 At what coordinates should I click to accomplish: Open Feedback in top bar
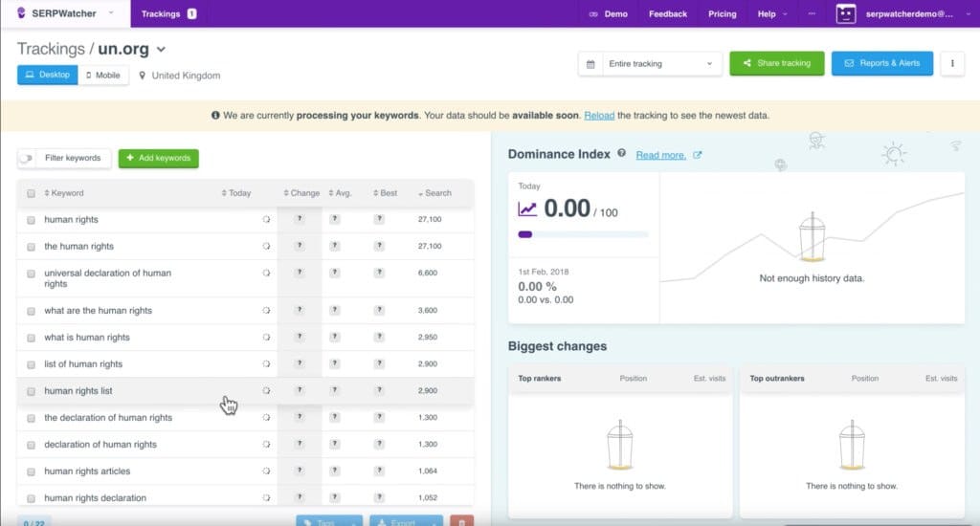click(x=667, y=13)
